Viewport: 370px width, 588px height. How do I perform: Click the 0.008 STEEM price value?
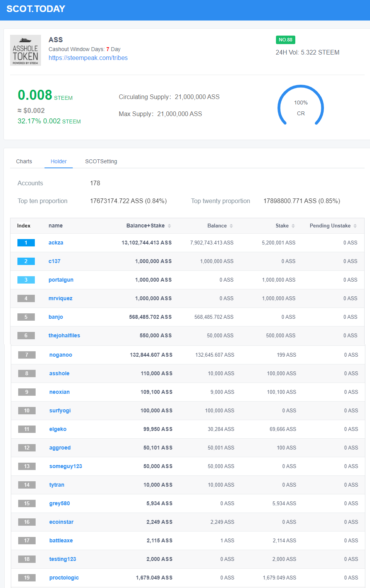[x=45, y=95]
